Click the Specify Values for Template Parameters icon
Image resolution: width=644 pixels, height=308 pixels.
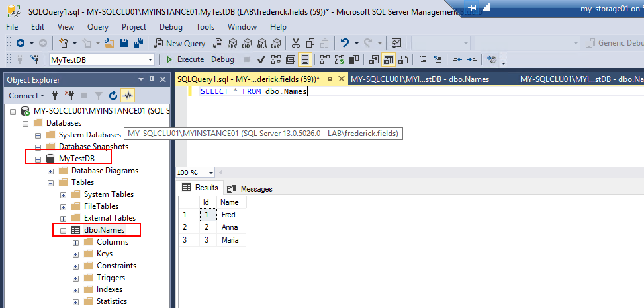[x=492, y=60]
